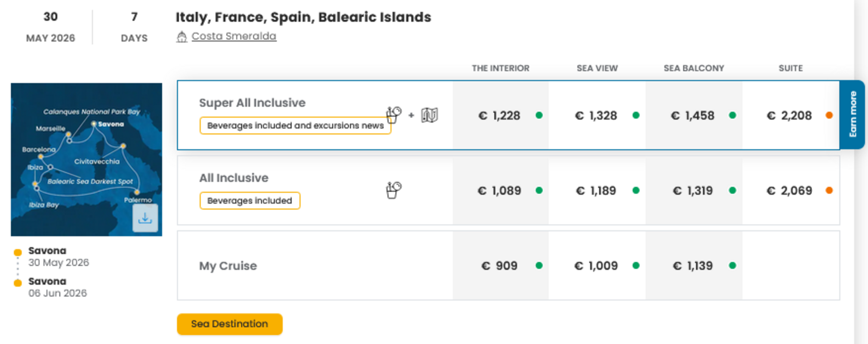Viewport: 868px width, 344px height.
Task: Click the Beverages included badge
Action: coord(249,201)
